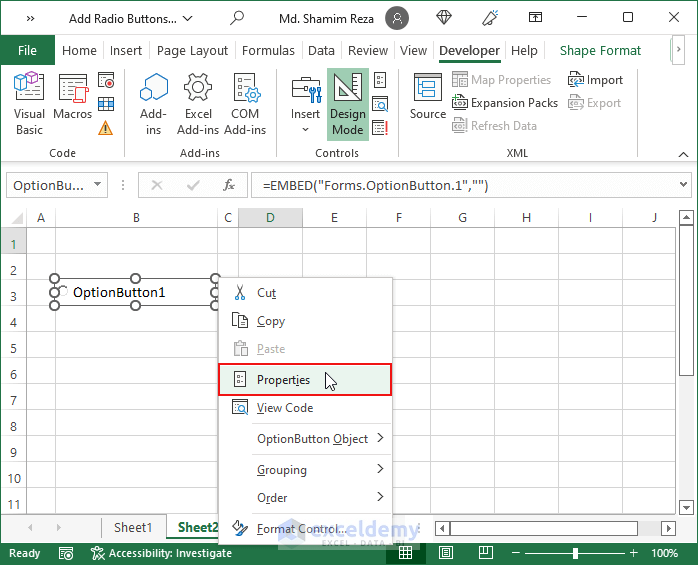
Task: Open the Help tab
Action: click(524, 50)
